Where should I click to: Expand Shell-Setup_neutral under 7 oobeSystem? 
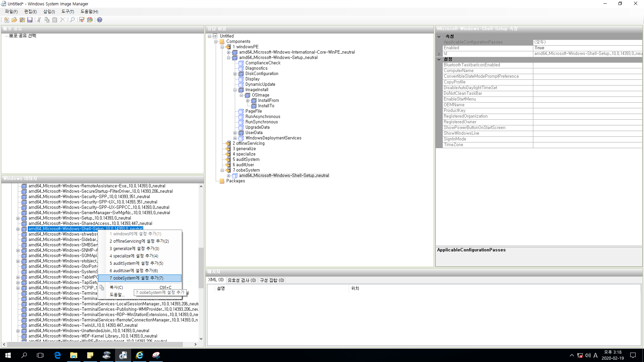[228, 176]
